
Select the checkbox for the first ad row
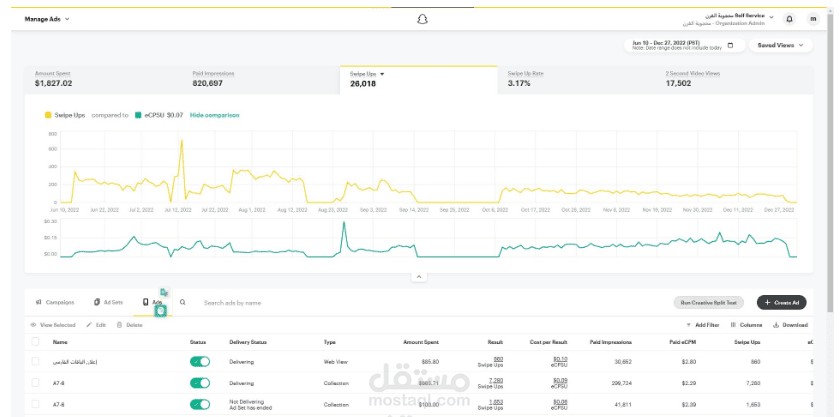point(33,360)
